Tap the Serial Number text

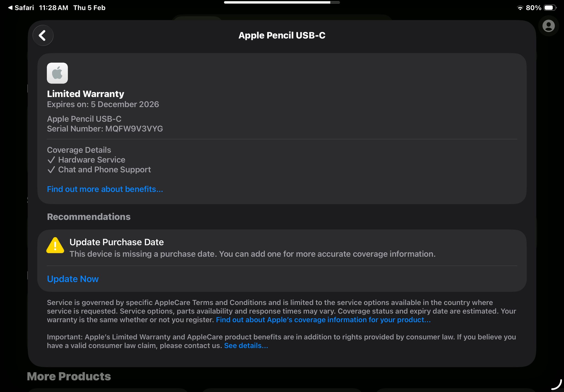point(105,129)
